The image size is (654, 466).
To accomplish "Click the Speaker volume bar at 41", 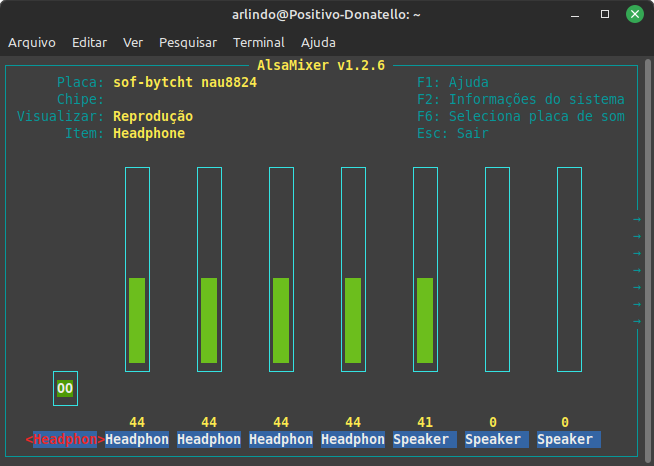I will [x=425, y=270].
